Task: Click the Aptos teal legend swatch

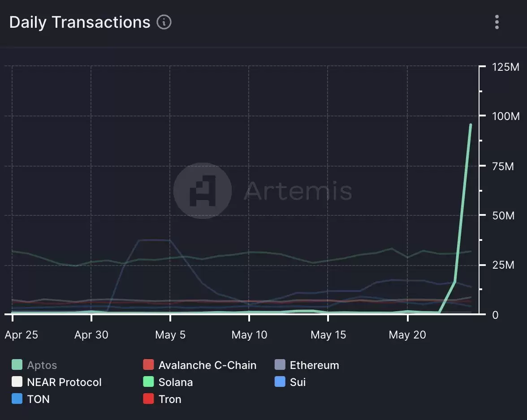Action: point(17,365)
